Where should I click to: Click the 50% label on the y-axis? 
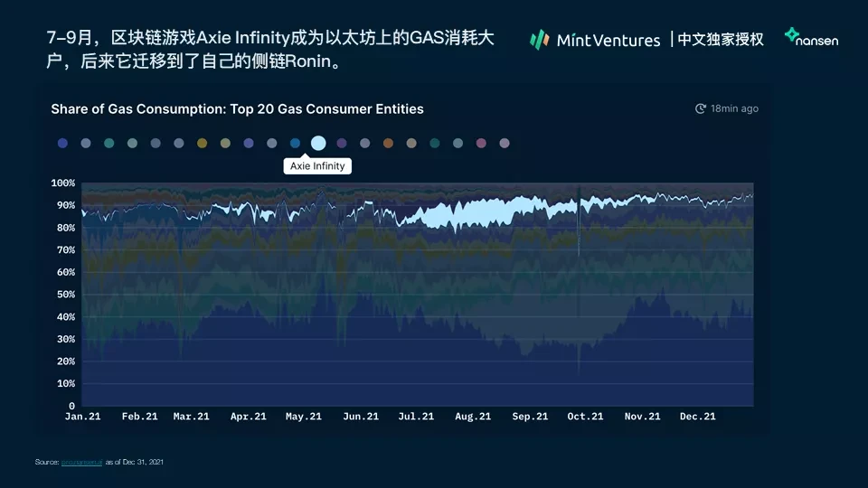pos(66,295)
